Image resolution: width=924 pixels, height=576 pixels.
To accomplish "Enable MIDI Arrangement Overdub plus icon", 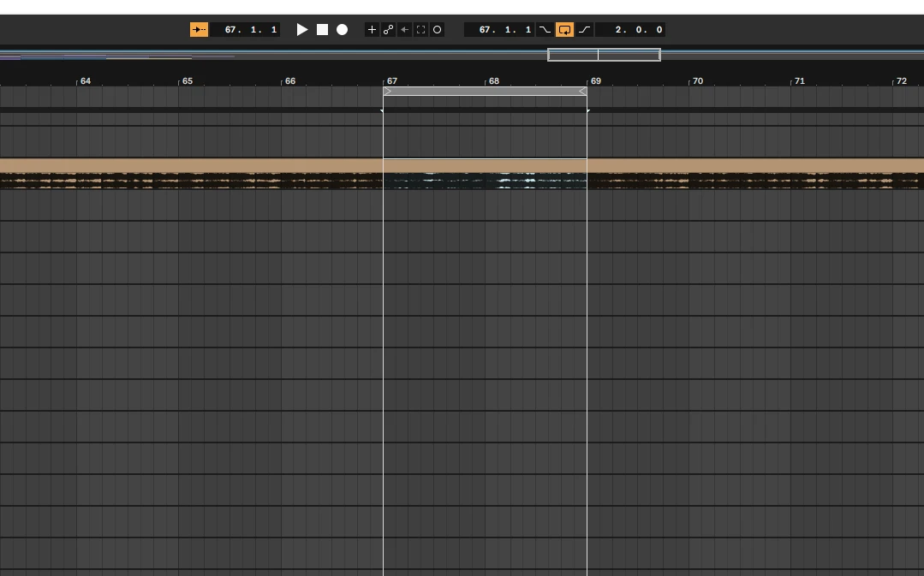I will coord(372,30).
